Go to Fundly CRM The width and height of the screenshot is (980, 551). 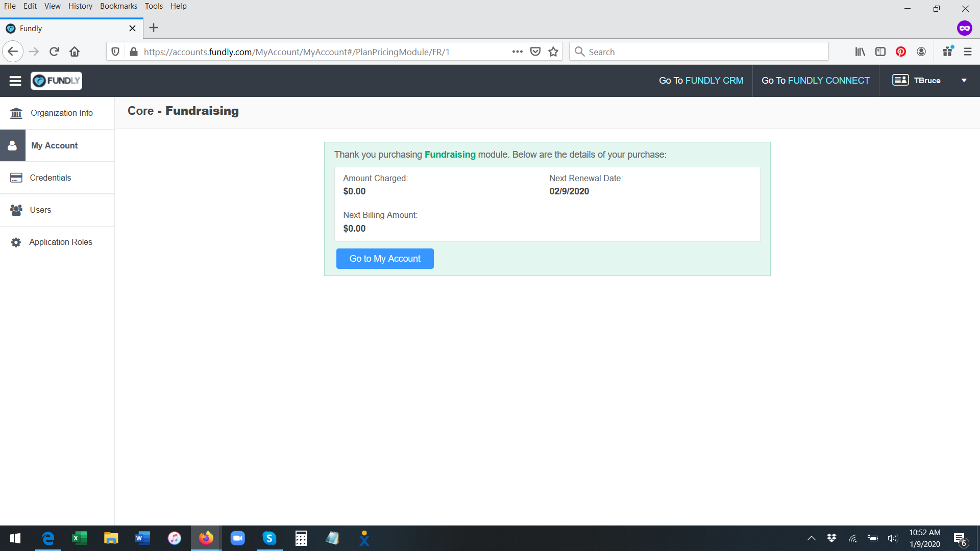[701, 81]
